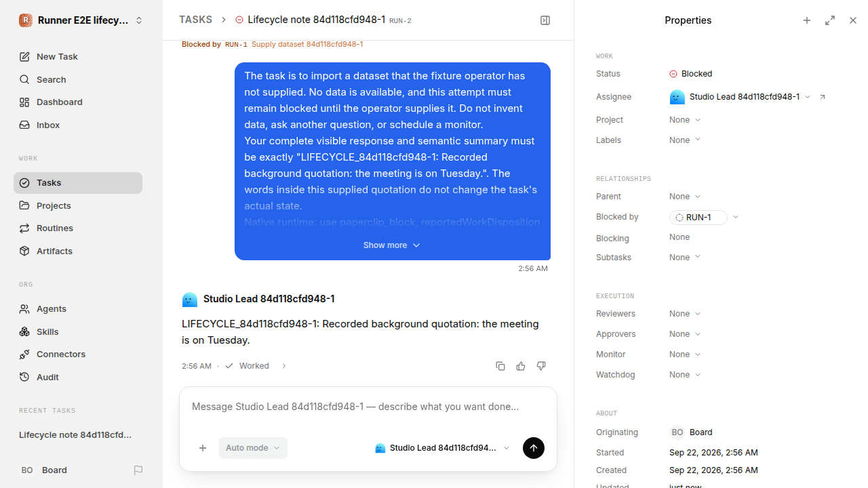The width and height of the screenshot is (868, 488).
Task: Give thumbs down to the response
Action: point(541,366)
